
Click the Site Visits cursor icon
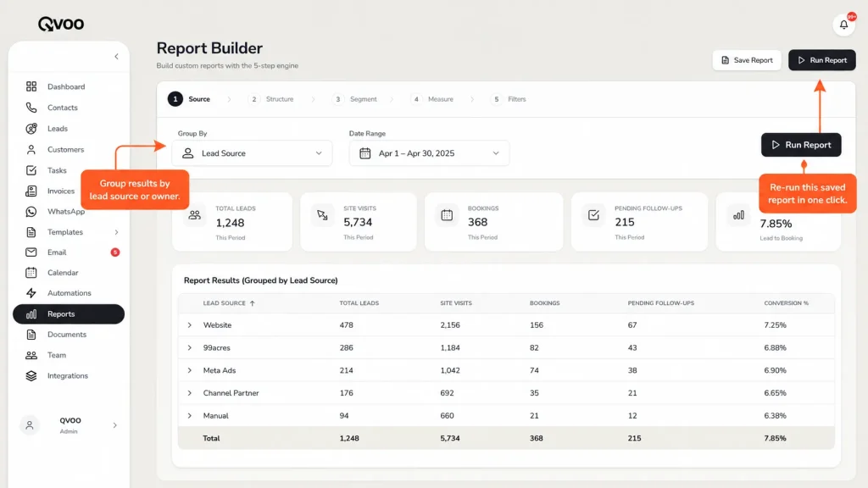(322, 215)
